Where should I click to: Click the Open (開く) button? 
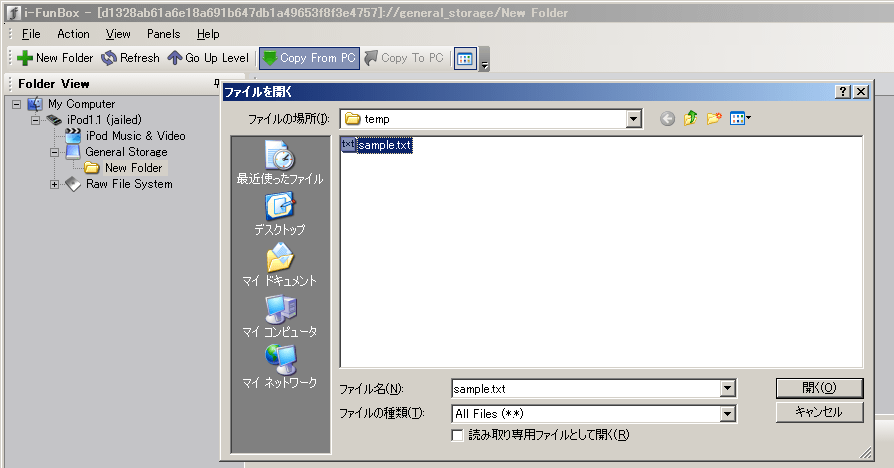(818, 388)
